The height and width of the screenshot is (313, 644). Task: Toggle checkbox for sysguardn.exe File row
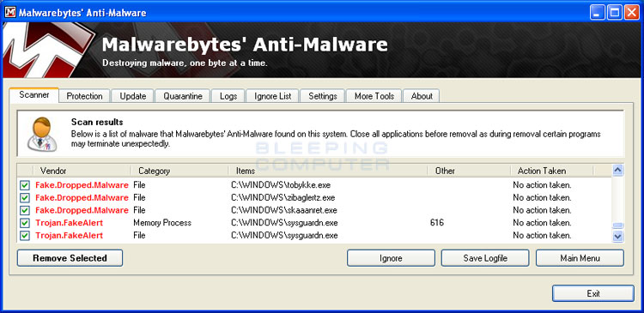click(x=25, y=236)
